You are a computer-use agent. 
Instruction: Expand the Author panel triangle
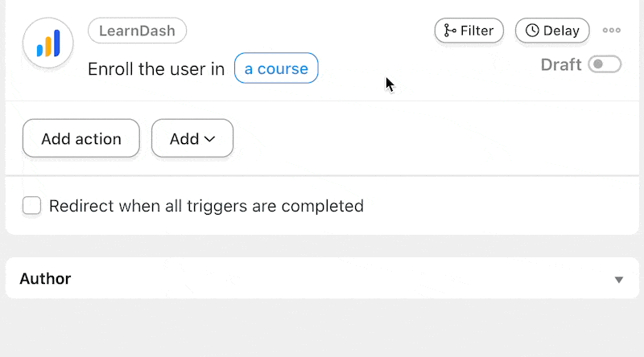click(x=619, y=280)
